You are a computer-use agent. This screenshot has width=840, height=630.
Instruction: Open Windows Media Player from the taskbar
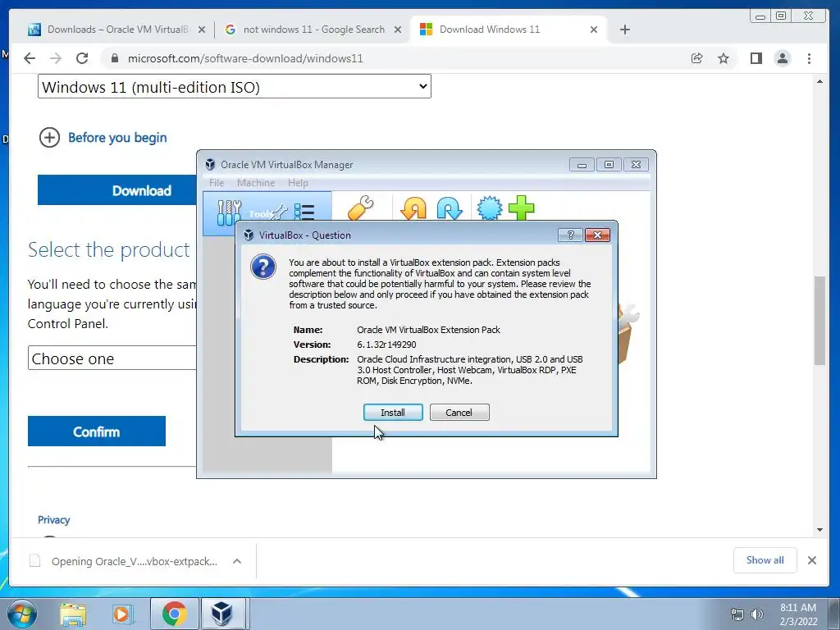[x=121, y=614]
